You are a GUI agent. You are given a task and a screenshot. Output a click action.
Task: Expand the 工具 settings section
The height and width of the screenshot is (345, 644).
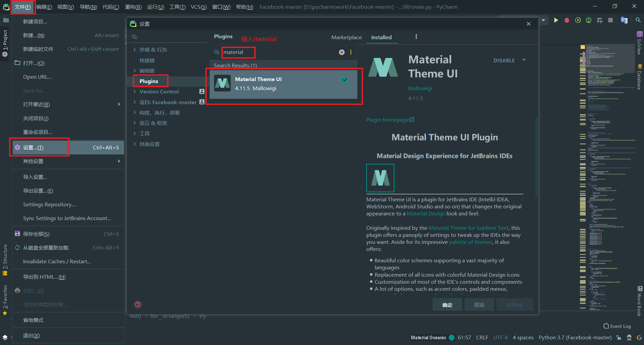135,133
